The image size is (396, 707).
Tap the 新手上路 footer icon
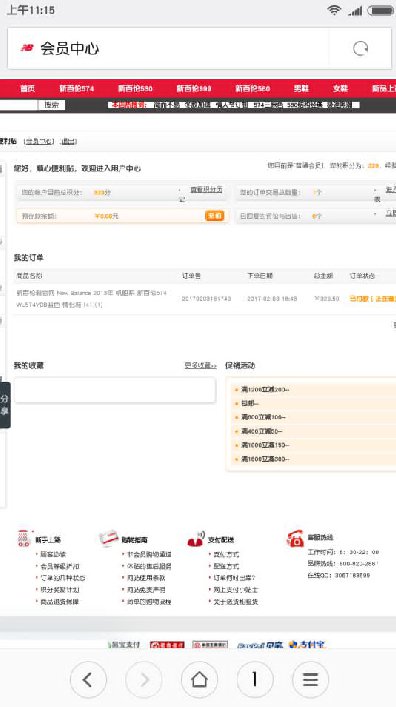pos(23,538)
